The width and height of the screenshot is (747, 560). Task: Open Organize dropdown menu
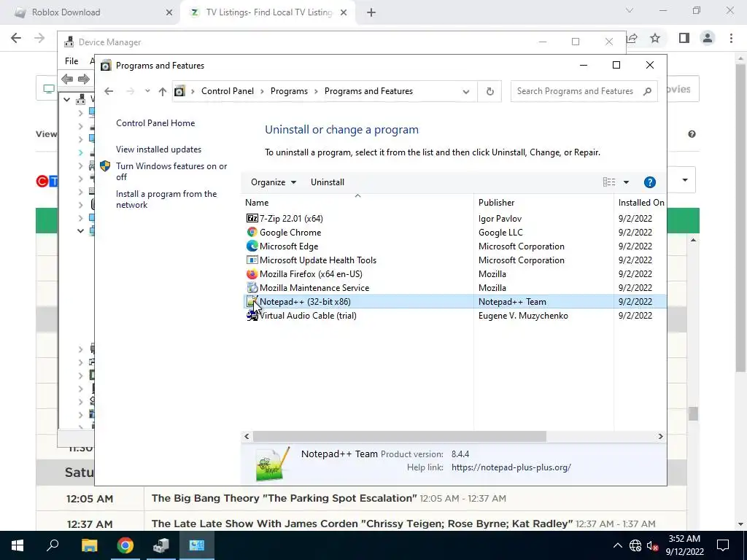[274, 182]
